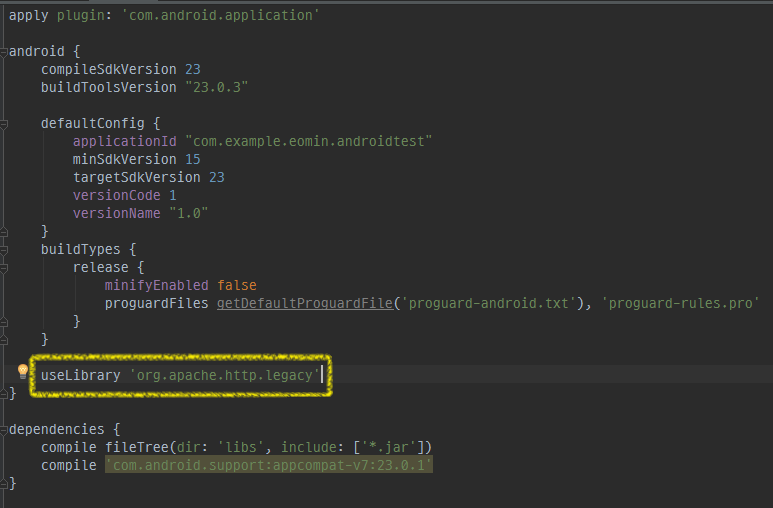Screen dimensions: 773x508
Task: Click fold-end marker at release closing brace
Action: tap(3, 322)
